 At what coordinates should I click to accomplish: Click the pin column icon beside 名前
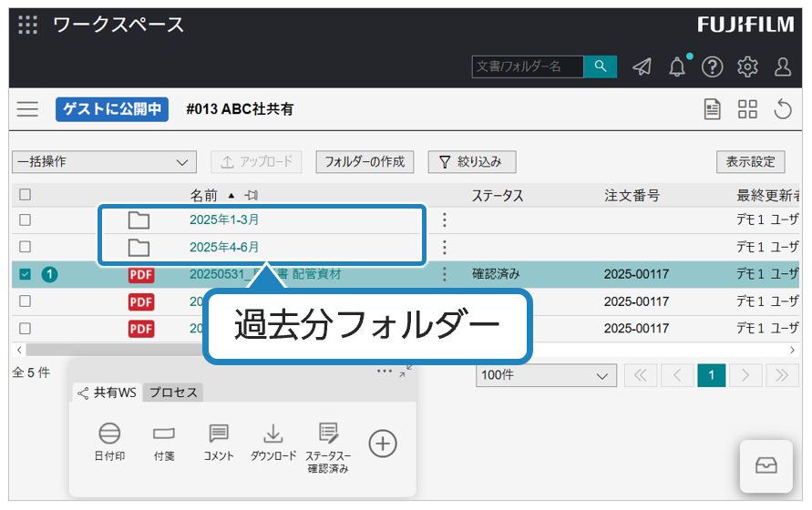point(252,195)
